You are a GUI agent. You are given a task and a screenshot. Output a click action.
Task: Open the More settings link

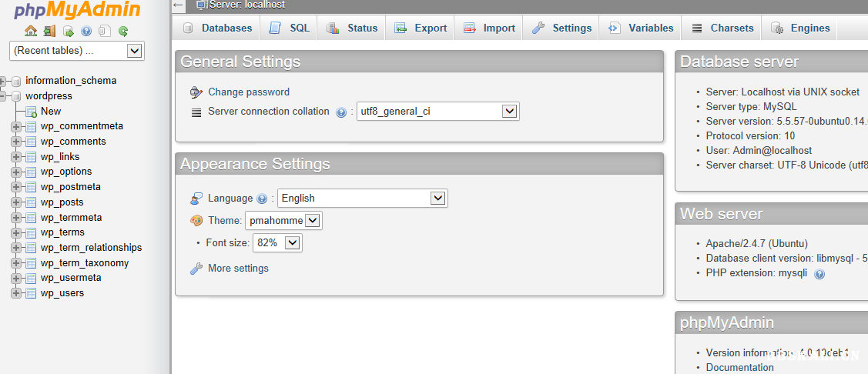pos(238,269)
